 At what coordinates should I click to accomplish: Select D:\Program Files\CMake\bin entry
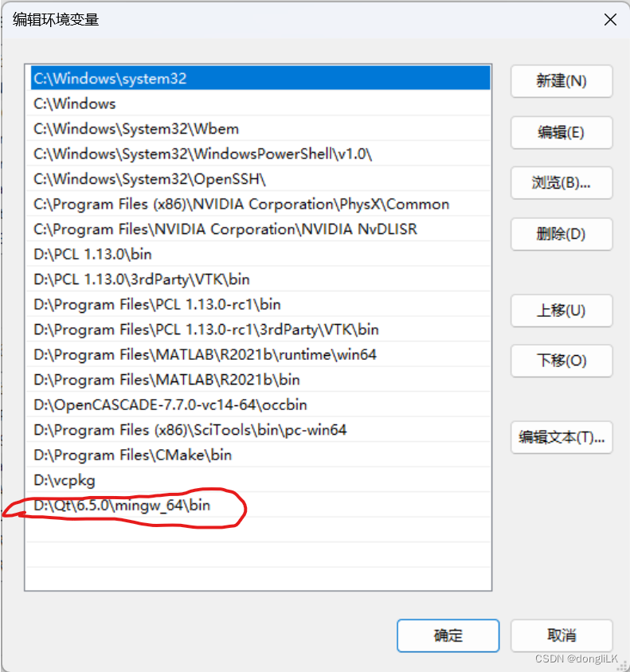click(258, 455)
